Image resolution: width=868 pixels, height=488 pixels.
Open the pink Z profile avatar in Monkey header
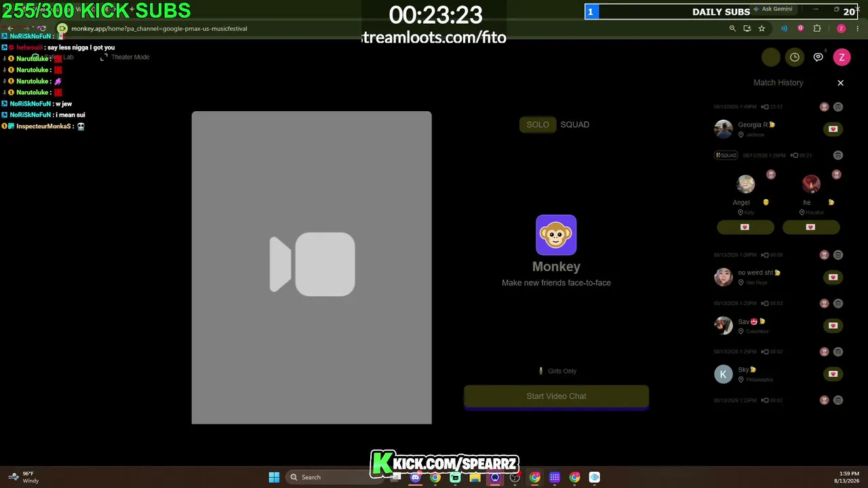(842, 58)
